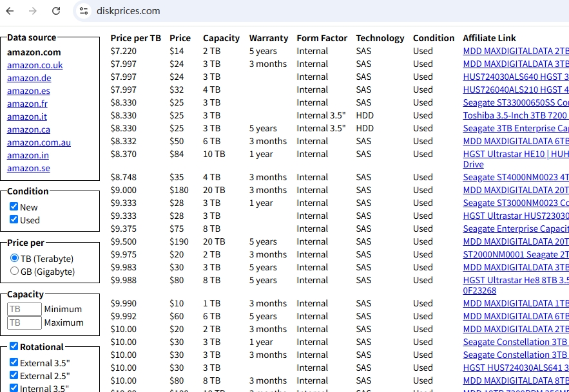This screenshot has width=569, height=392.
Task: Click the browser forward arrow
Action: tap(33, 11)
